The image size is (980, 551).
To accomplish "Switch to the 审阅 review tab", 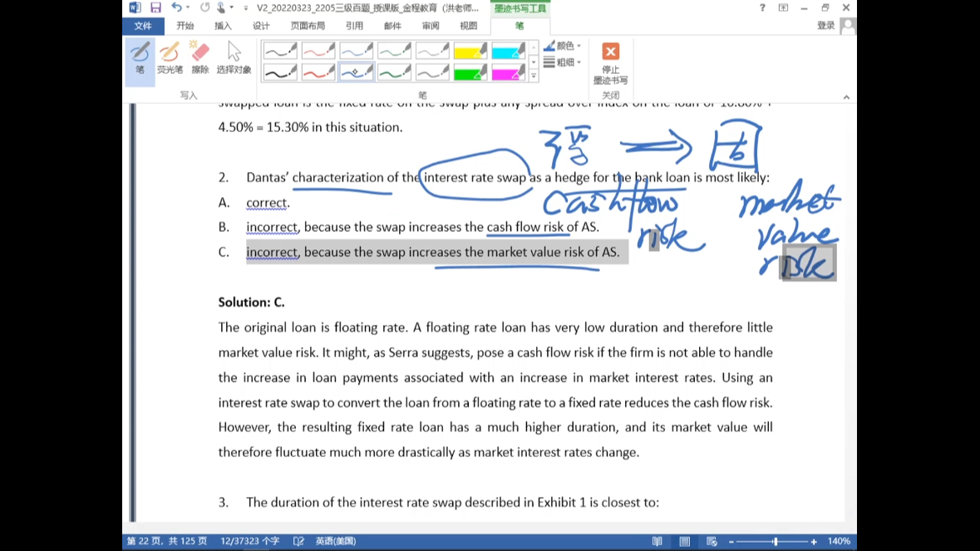I will coord(431,26).
